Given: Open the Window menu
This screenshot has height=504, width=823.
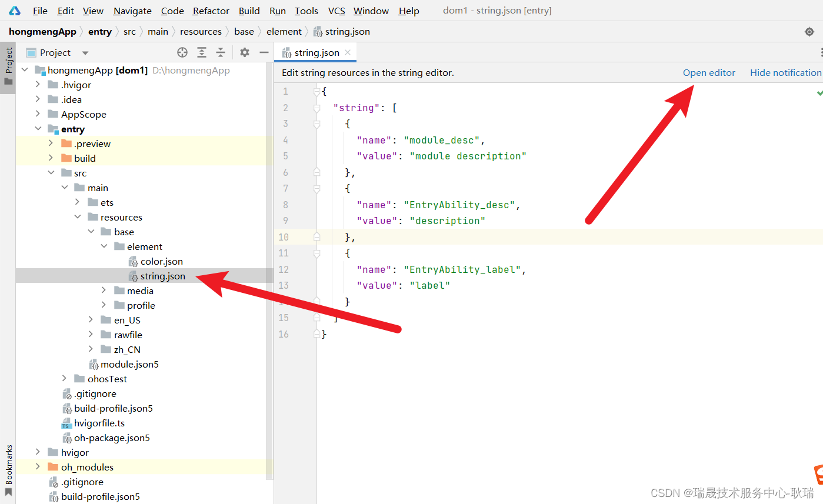Looking at the screenshot, I should 371,11.
